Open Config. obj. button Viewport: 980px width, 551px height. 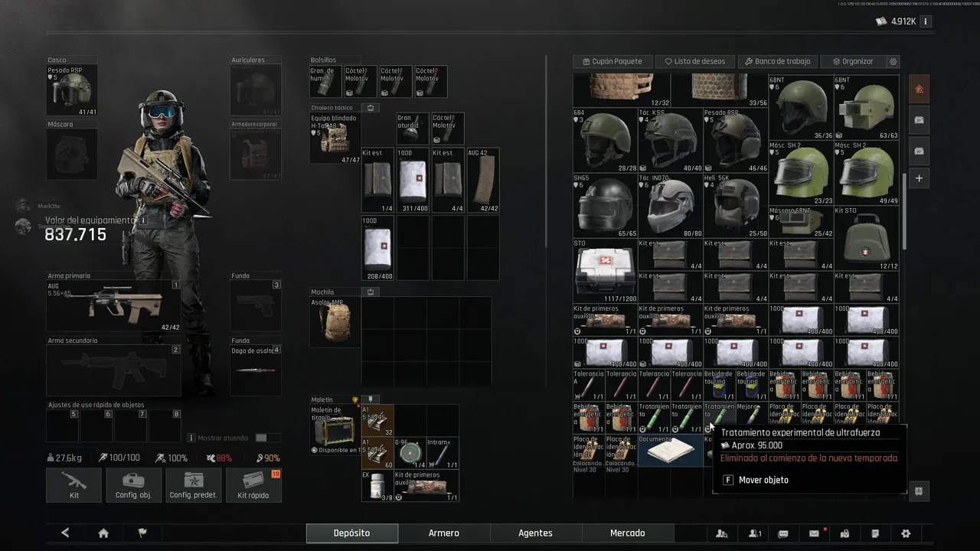coord(133,485)
